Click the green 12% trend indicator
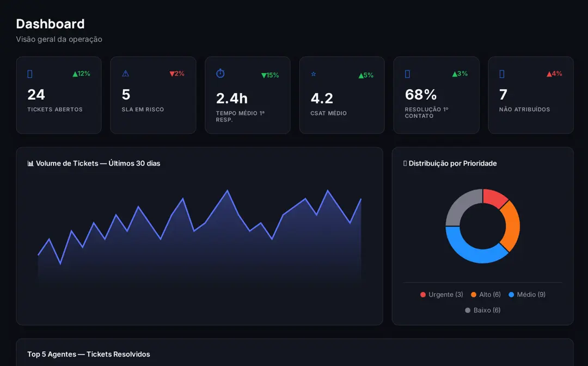This screenshot has height=366, width=588. (x=81, y=74)
